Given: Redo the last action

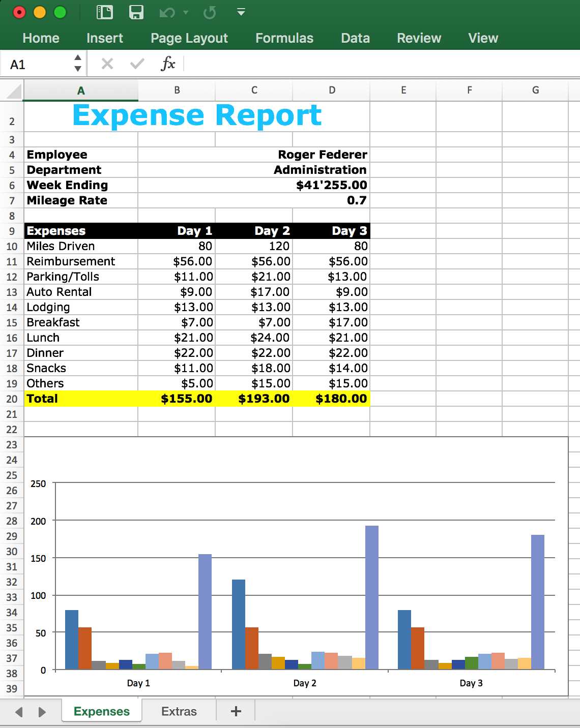Looking at the screenshot, I should (x=209, y=11).
